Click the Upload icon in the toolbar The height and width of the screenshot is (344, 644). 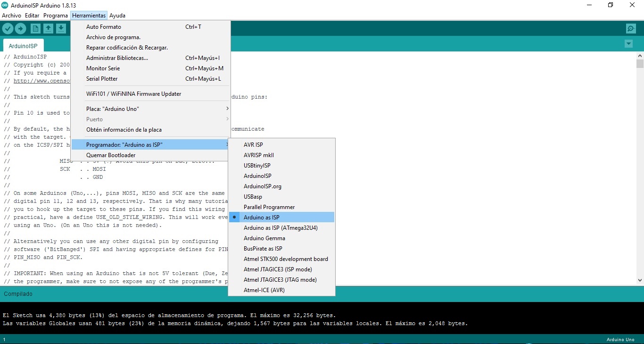coord(21,28)
